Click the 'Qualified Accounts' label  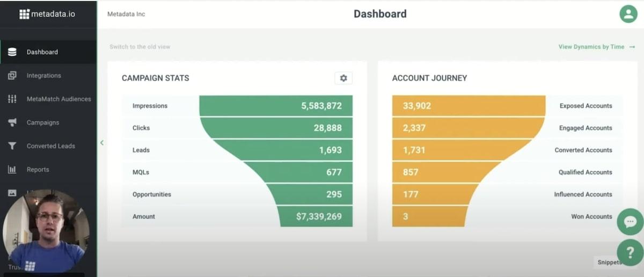tap(584, 172)
